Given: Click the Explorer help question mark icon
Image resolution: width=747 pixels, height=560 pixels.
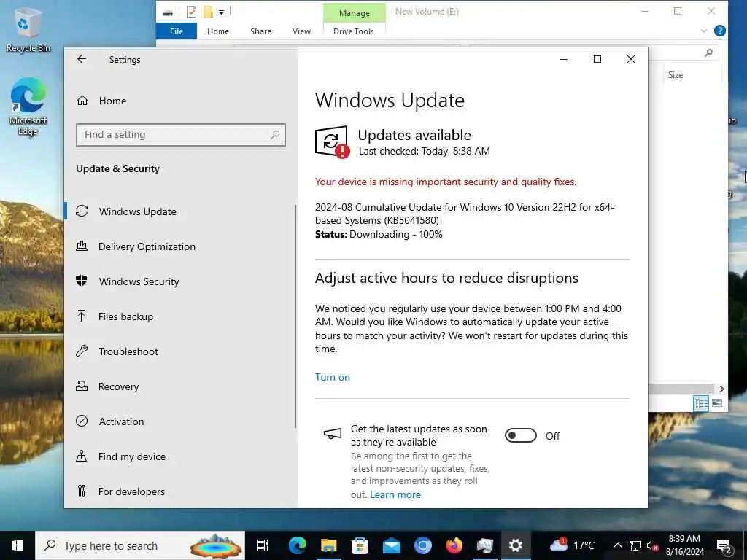Looking at the screenshot, I should (x=720, y=31).
